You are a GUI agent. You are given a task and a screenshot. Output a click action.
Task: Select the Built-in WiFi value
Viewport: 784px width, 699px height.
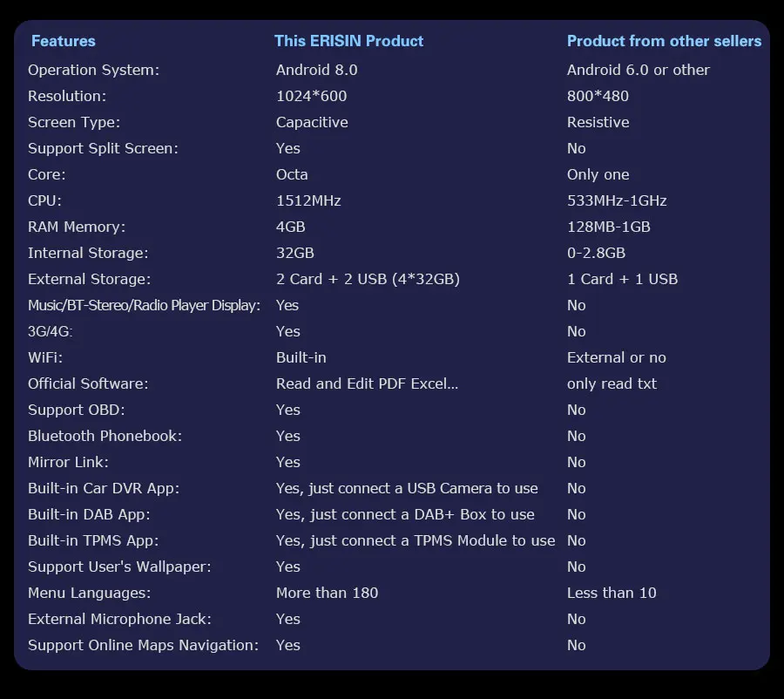(x=301, y=357)
